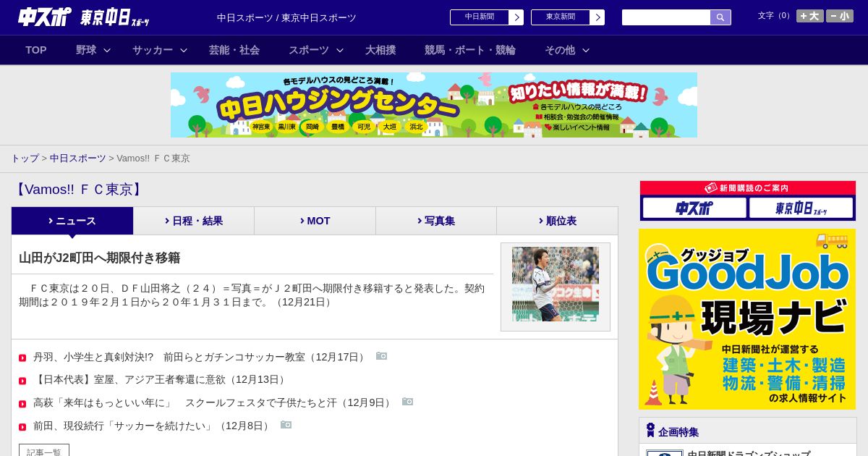Click 中スポ subscription button in sidebar
The height and width of the screenshot is (456, 868).
[694, 208]
